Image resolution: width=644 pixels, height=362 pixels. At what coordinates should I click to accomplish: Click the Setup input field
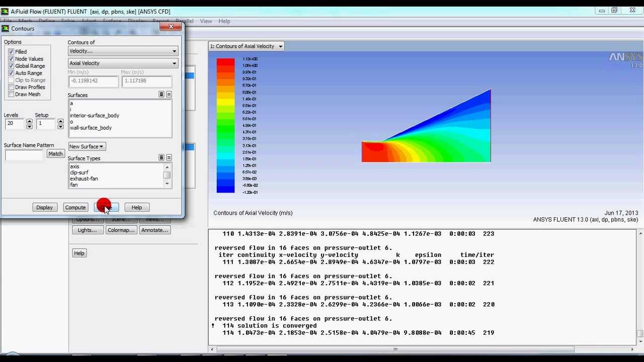45,123
